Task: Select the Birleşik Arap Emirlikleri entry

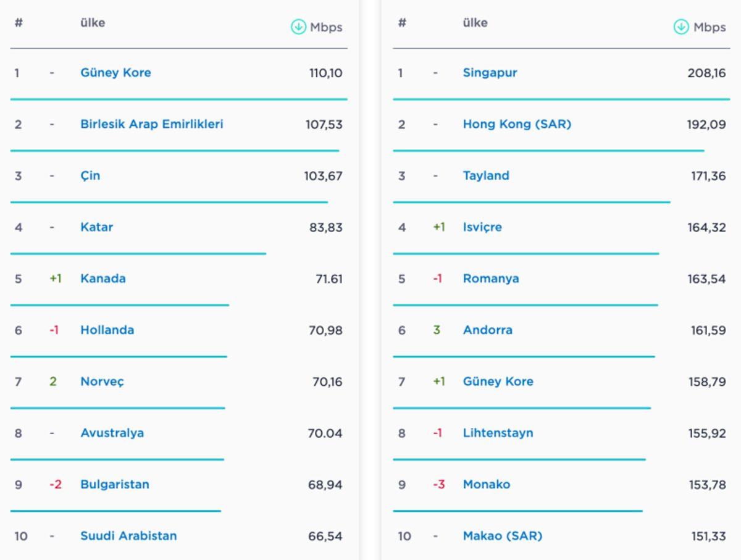Action: pos(151,123)
